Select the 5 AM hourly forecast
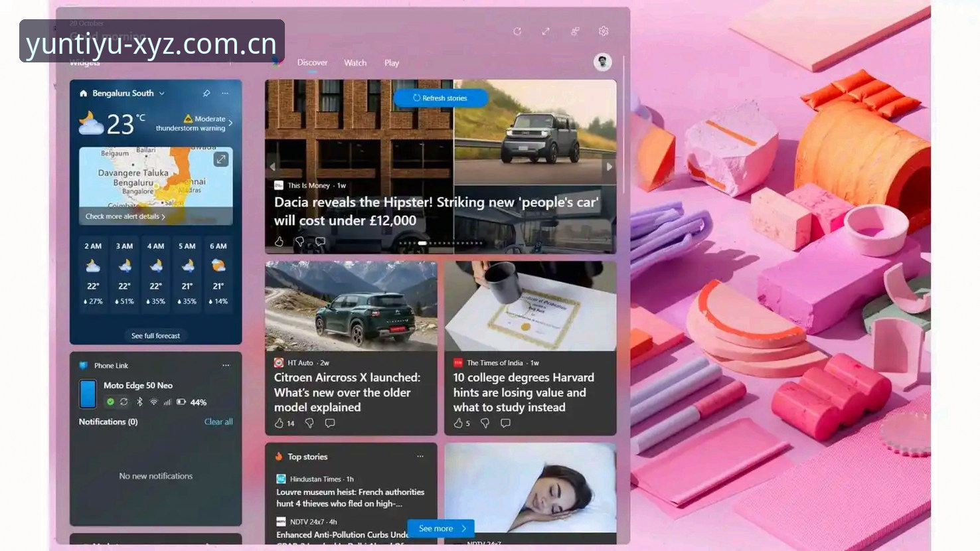Image resolution: width=980 pixels, height=551 pixels. 187,275
